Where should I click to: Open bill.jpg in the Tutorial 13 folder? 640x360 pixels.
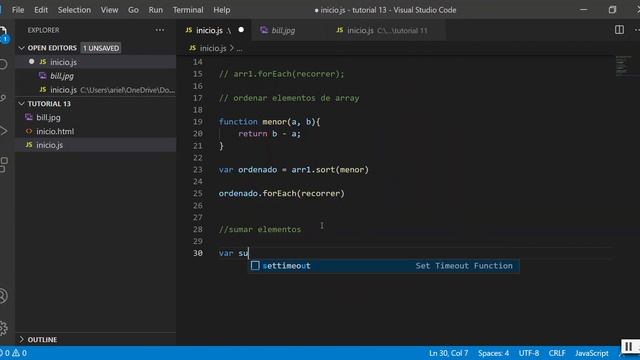click(x=96, y=118)
